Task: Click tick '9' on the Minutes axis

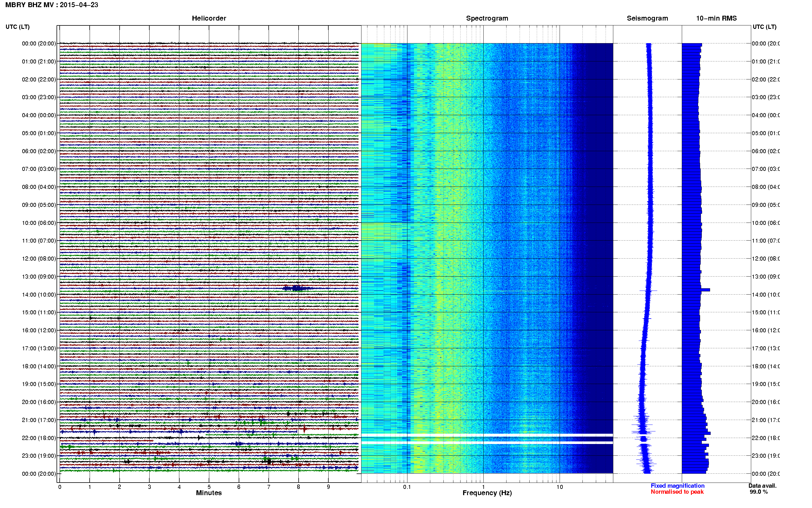Action: 328,487
